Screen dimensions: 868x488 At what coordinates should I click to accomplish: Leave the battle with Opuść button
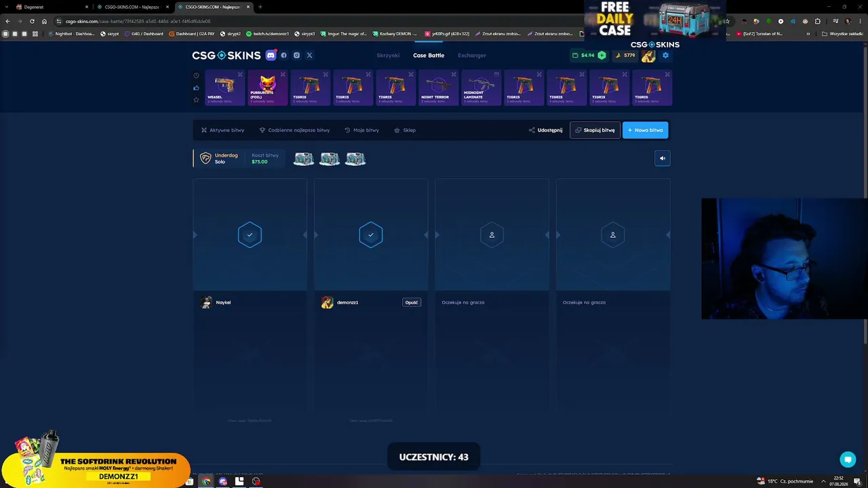[412, 302]
